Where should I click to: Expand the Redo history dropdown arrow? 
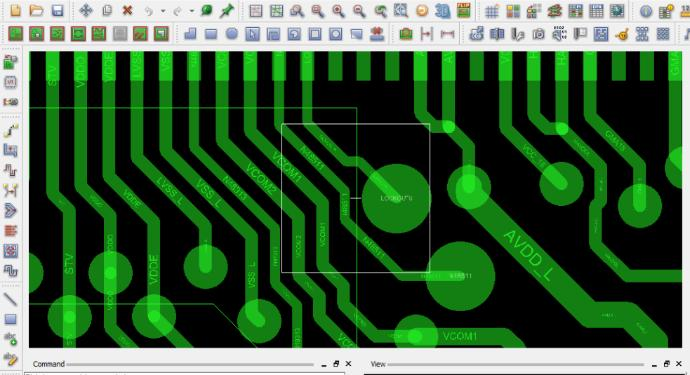click(191, 11)
